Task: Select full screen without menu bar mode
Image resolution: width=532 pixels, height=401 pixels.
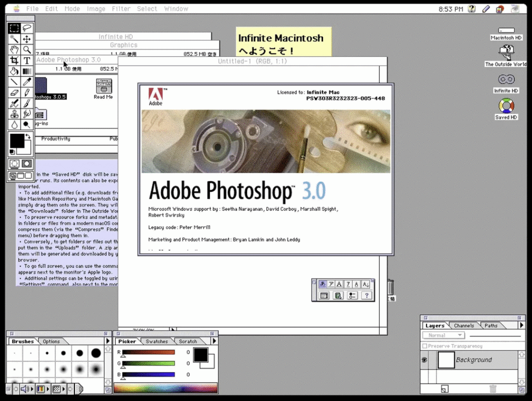Action: 29,176
